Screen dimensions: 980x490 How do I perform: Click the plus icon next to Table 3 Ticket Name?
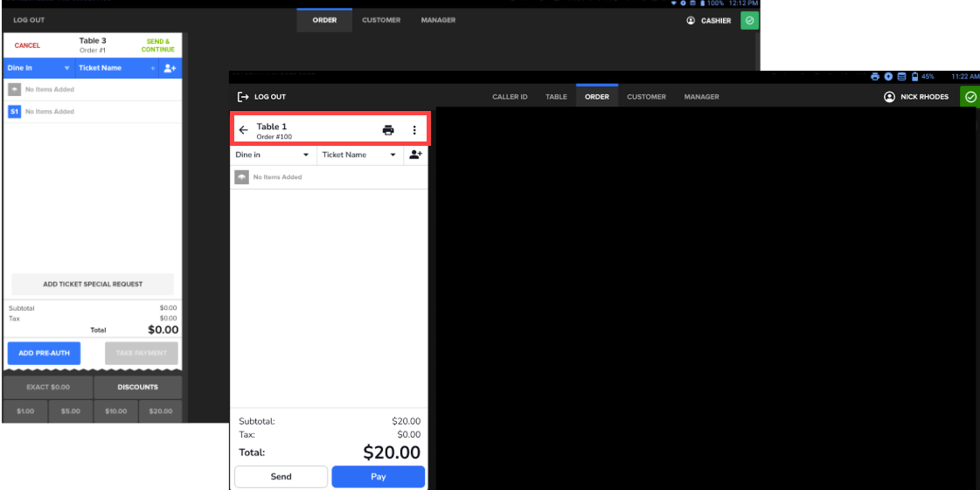[152, 68]
